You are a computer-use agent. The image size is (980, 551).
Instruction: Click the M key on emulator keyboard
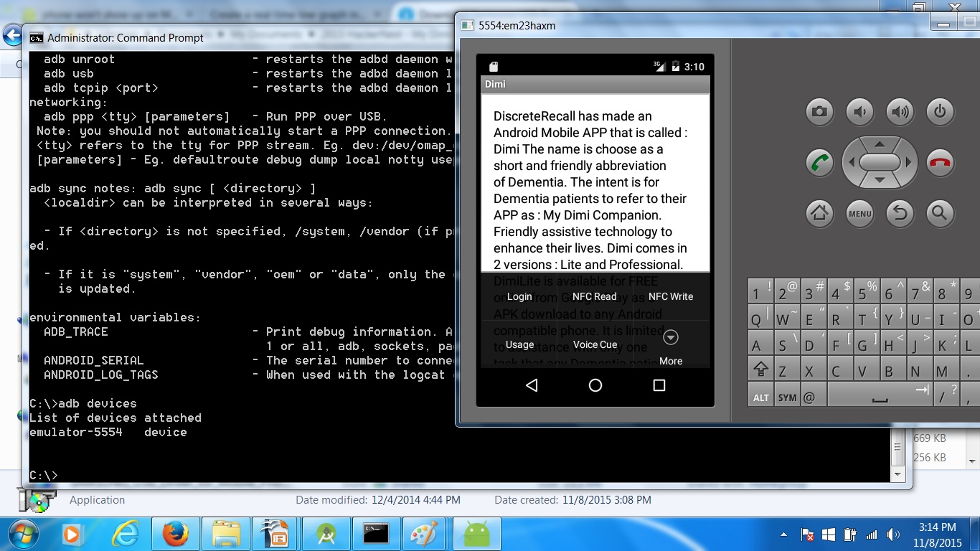click(946, 369)
